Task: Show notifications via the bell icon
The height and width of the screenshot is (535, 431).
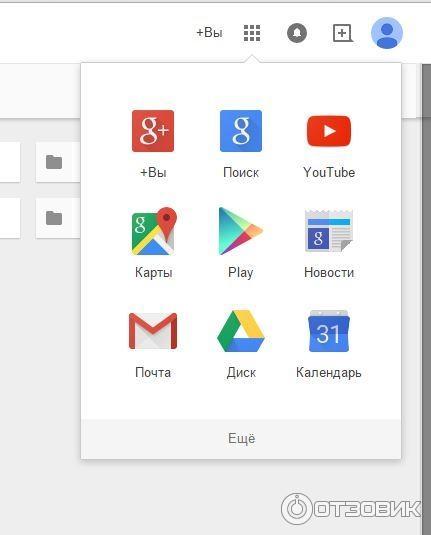Action: [297, 33]
